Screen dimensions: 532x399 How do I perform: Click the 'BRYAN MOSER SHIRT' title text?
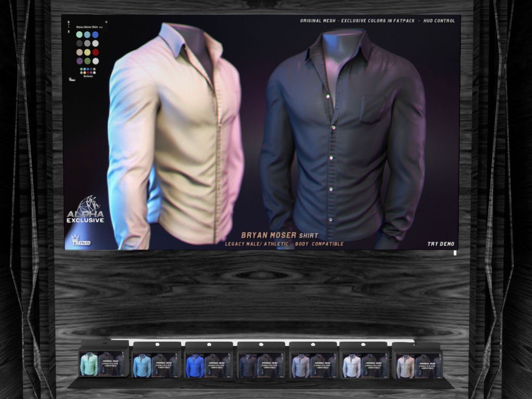click(x=280, y=235)
